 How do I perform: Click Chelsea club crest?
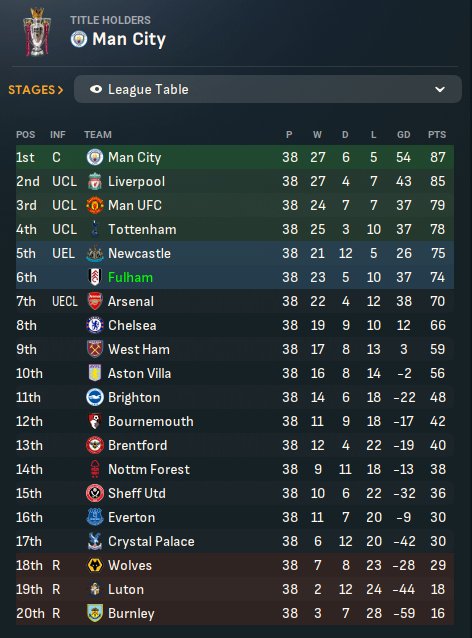pyautogui.click(x=95, y=326)
